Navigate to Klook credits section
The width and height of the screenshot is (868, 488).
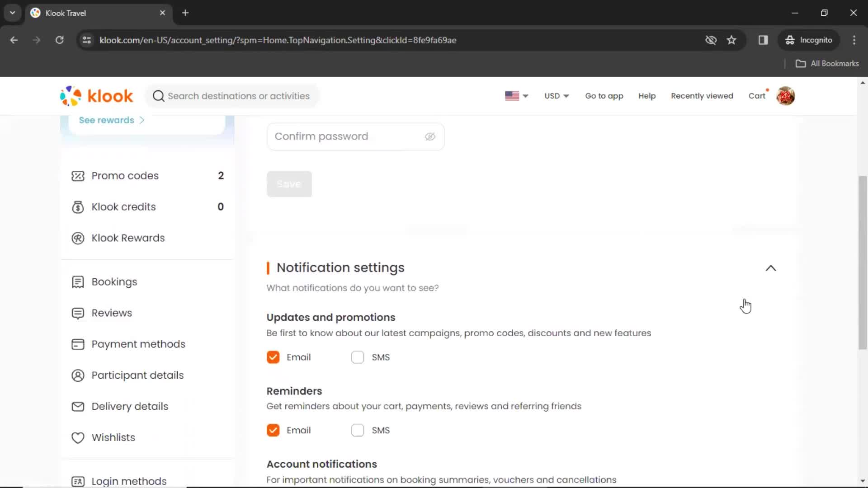pos(123,206)
